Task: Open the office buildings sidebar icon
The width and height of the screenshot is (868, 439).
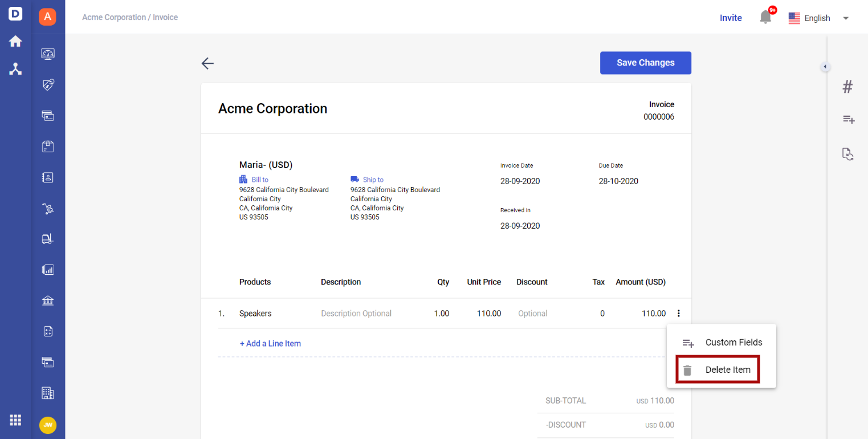Action: coord(48,393)
